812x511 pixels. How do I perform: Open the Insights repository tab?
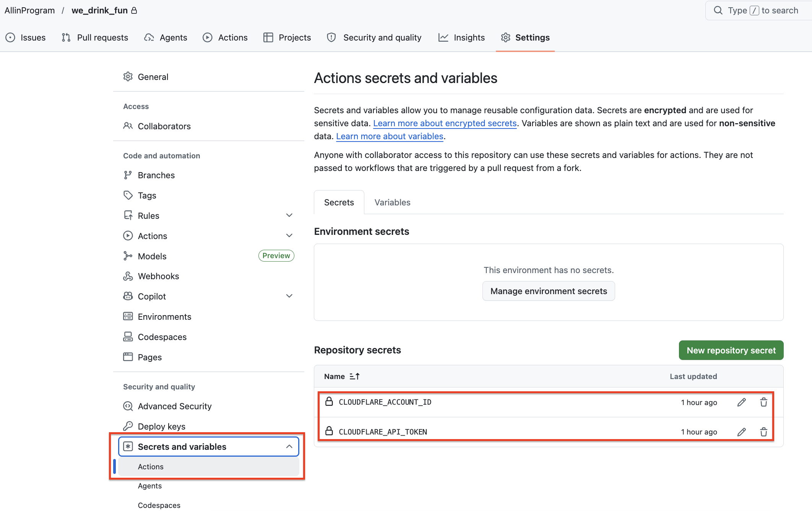click(x=461, y=37)
